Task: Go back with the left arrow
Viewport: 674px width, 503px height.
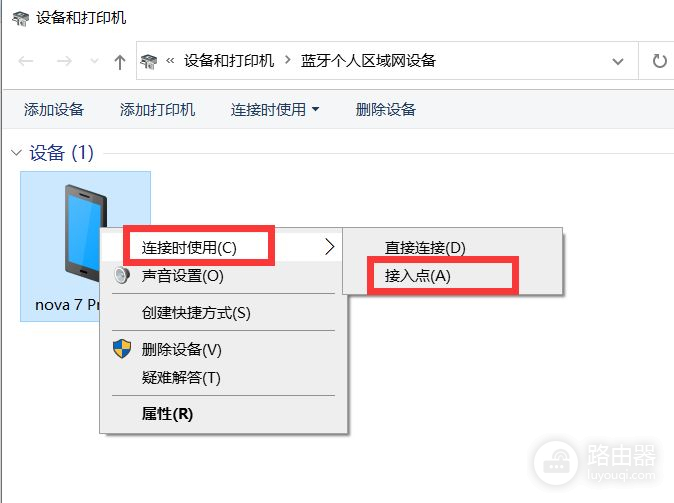Action: (27, 61)
